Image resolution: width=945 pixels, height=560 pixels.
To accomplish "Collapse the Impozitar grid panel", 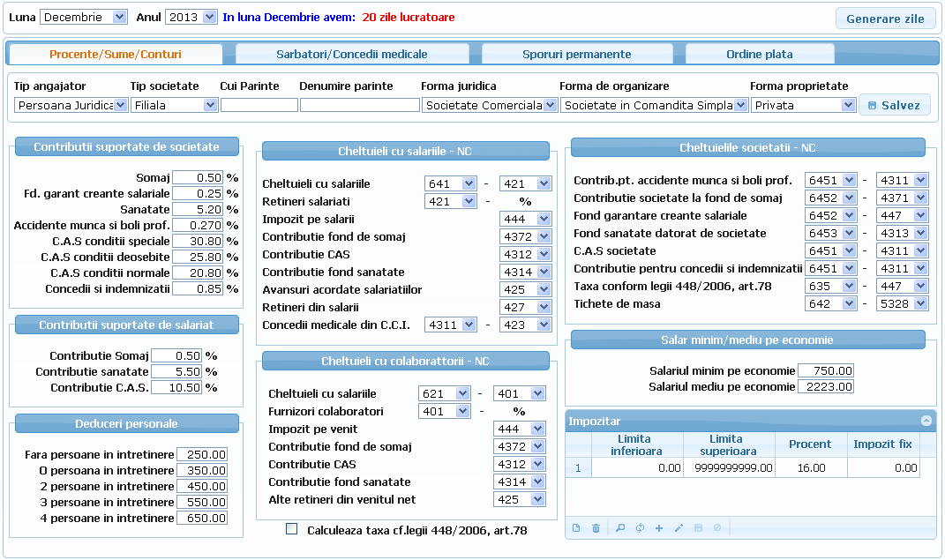I will (926, 421).
